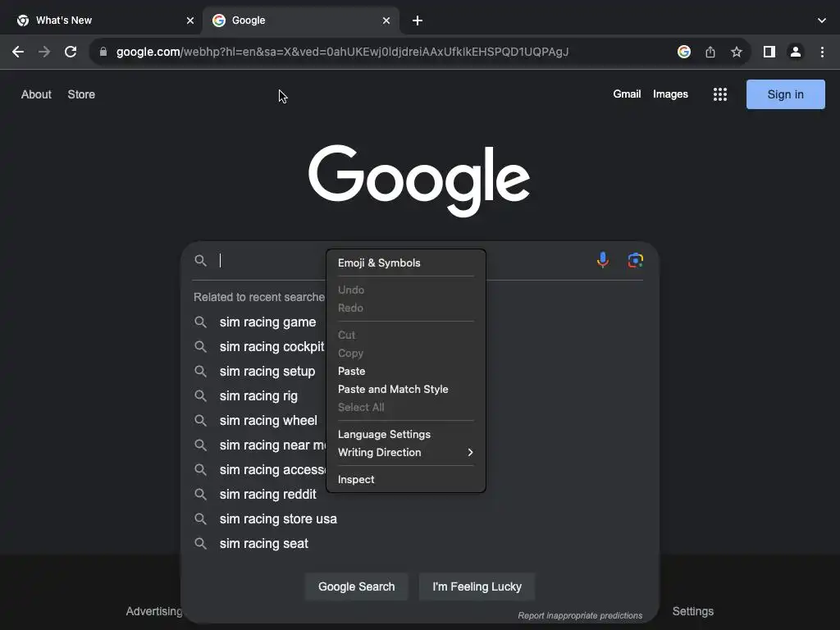Open the Chrome three-dot menu
The height and width of the screenshot is (630, 840).
click(x=822, y=52)
